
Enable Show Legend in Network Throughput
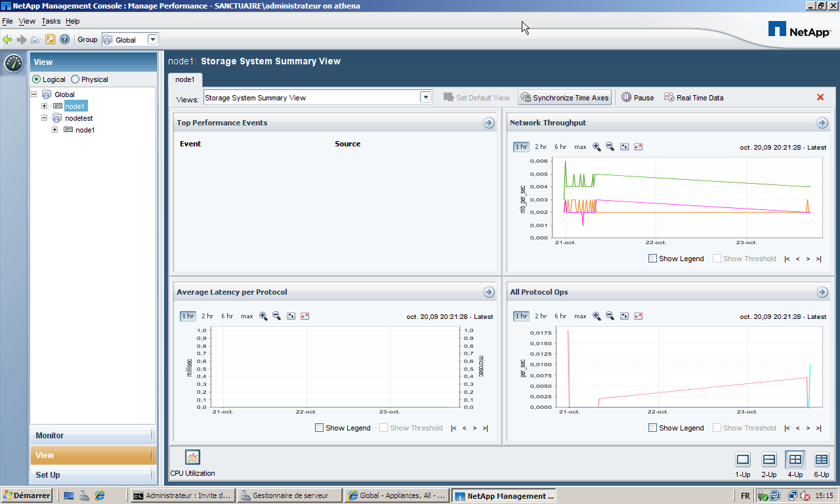(652, 259)
